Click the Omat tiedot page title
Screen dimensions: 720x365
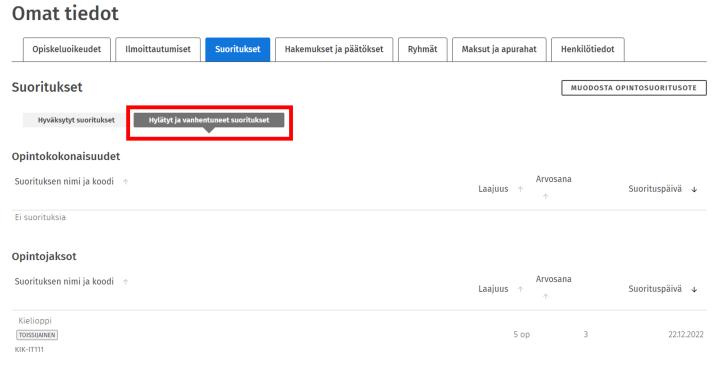(65, 13)
